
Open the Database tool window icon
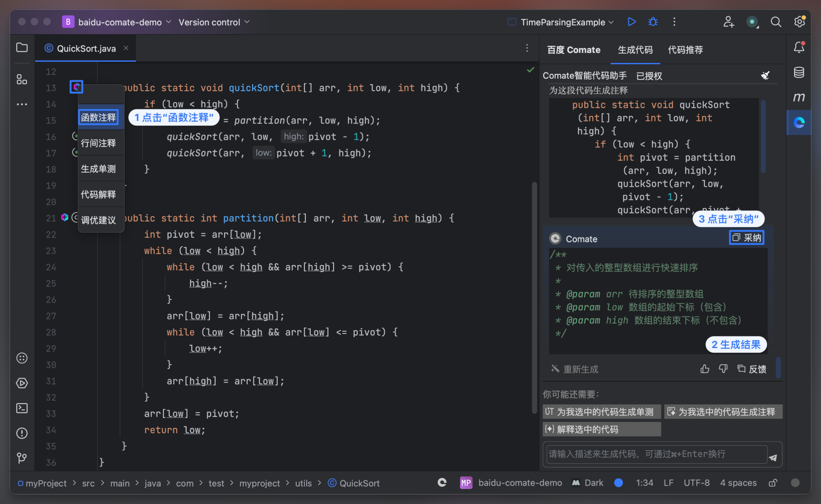pos(799,72)
